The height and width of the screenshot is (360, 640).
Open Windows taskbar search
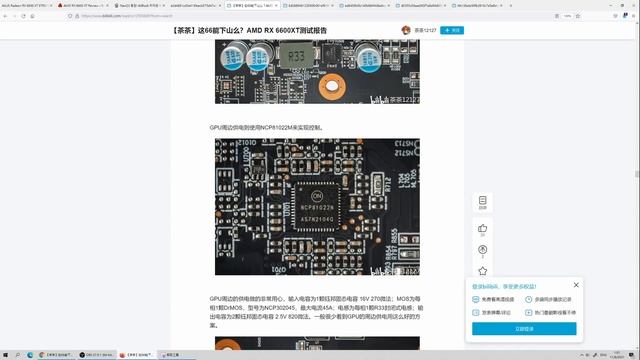click(18, 355)
